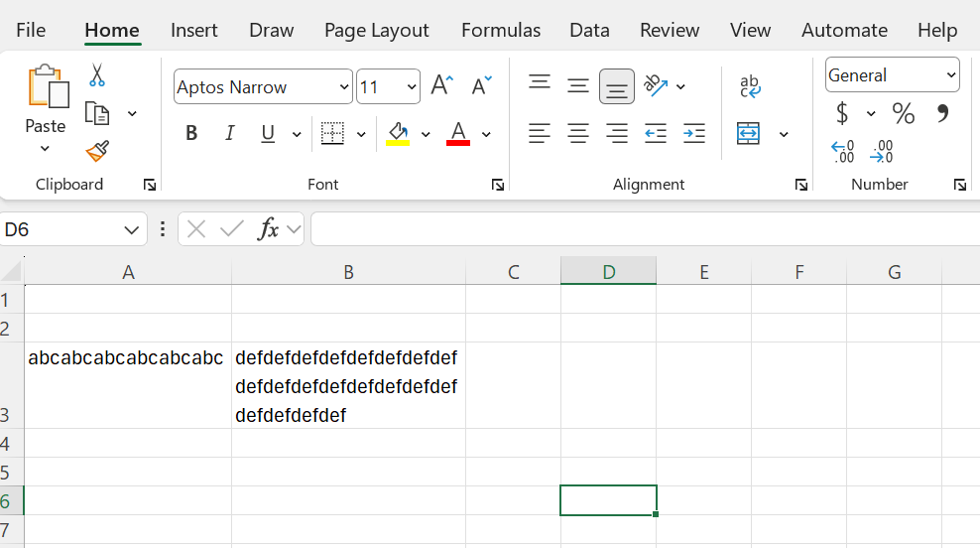
Task: Select column D header
Action: tap(608, 271)
